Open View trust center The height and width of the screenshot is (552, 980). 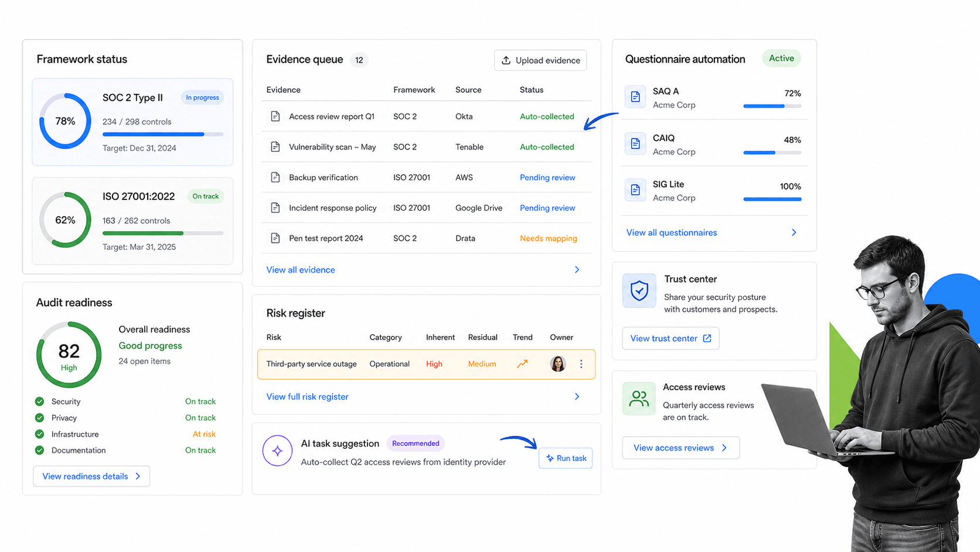pyautogui.click(x=671, y=338)
